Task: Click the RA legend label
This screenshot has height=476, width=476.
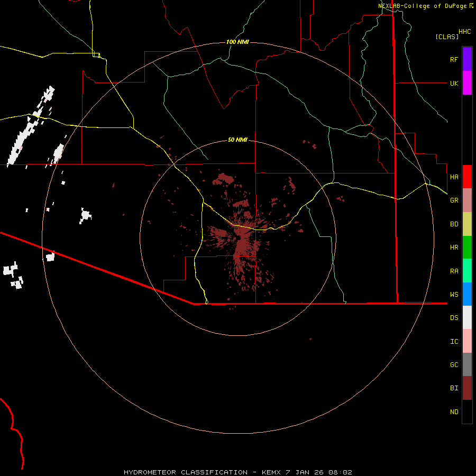Action: point(454,271)
